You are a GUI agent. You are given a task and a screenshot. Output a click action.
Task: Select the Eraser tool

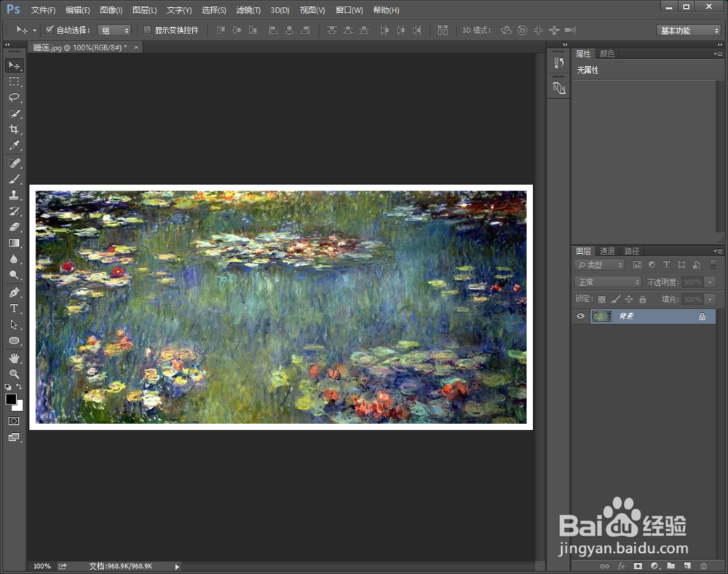pos(14,227)
